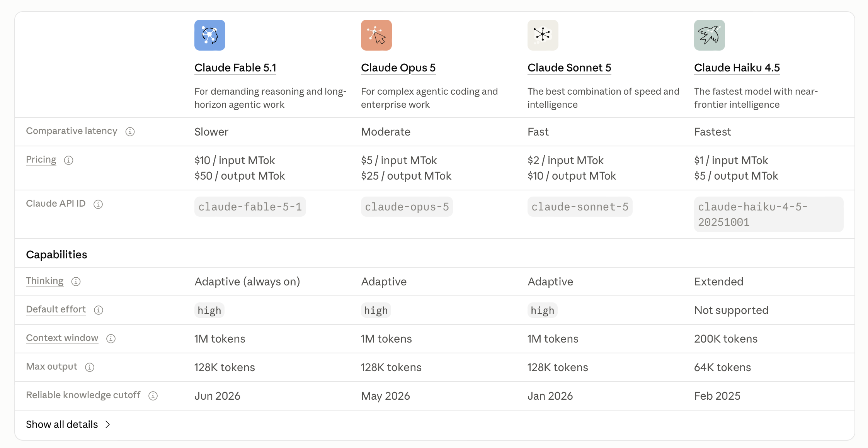Click the info icon beside Claude API ID

98,204
